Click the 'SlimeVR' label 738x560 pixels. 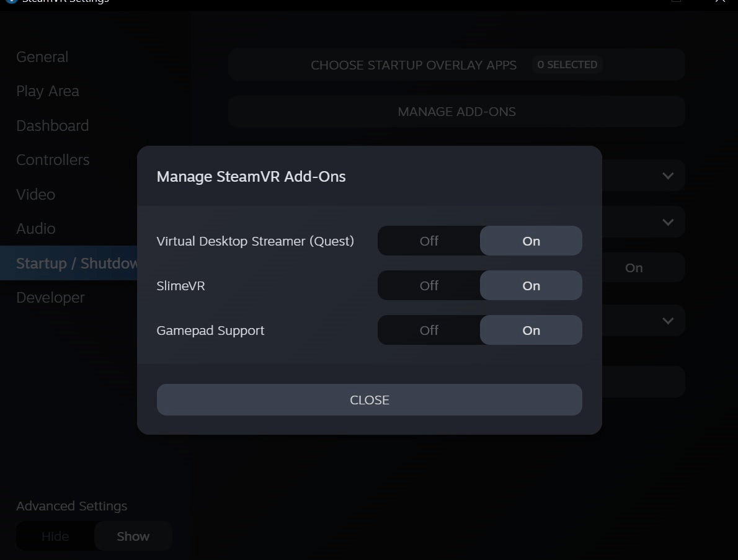180,286
